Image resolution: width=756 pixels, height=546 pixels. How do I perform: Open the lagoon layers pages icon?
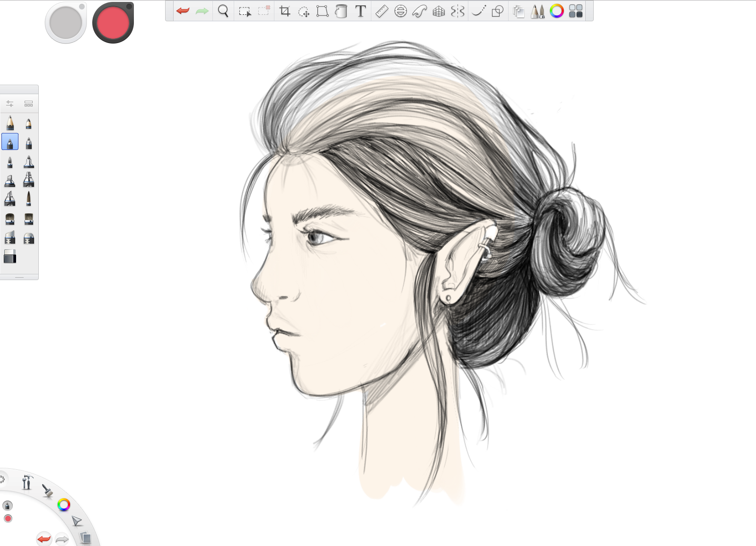pos(85,538)
